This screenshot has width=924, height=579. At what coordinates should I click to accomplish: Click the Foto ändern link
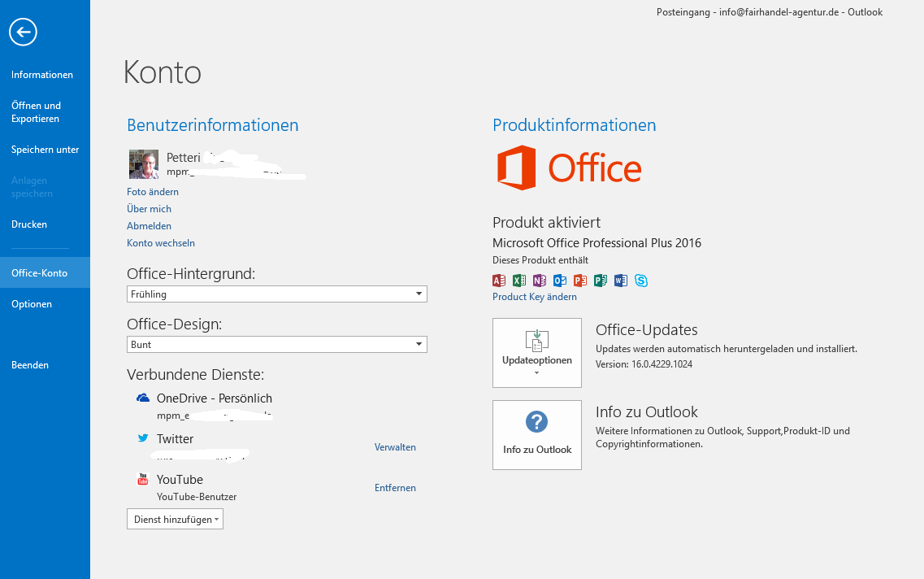click(153, 192)
